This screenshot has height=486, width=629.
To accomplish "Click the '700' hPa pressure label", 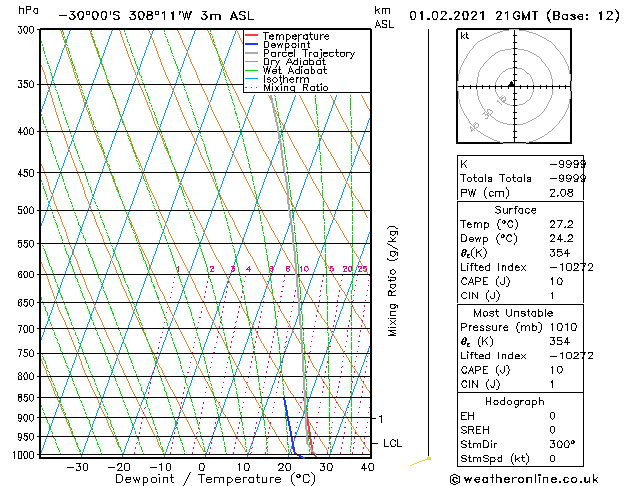I will (28, 329).
